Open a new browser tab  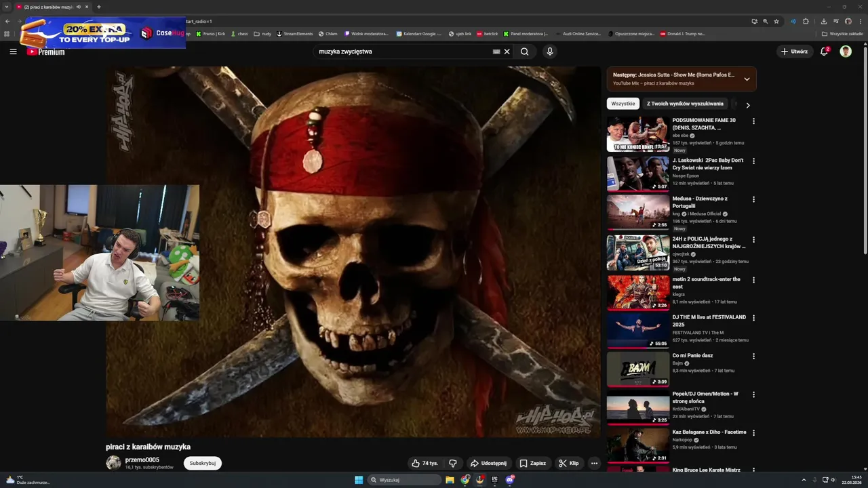98,7
